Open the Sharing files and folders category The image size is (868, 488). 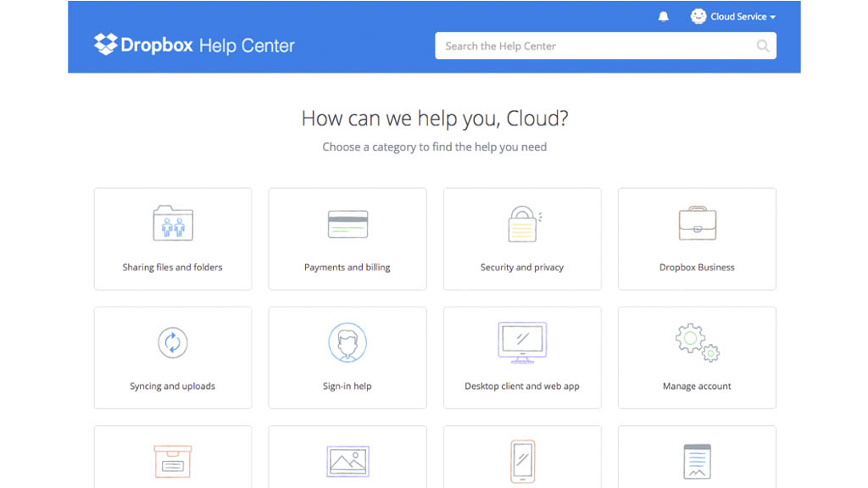[172, 238]
